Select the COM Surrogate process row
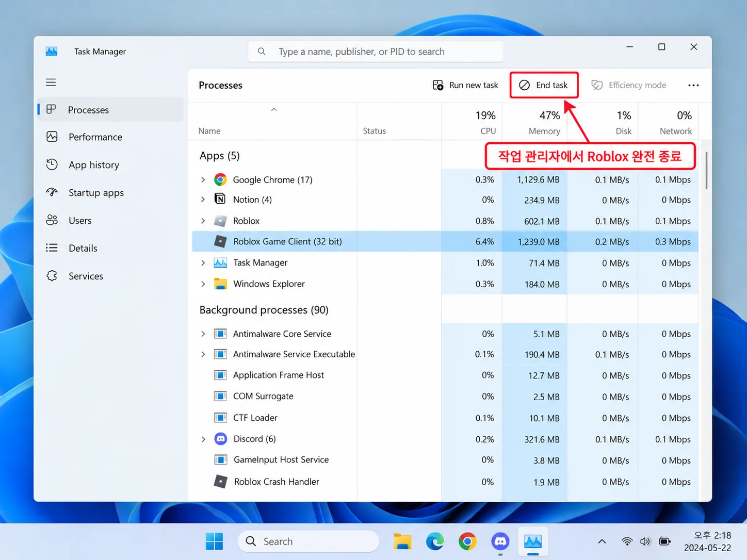Viewport: 747px width, 560px height. pos(445,396)
